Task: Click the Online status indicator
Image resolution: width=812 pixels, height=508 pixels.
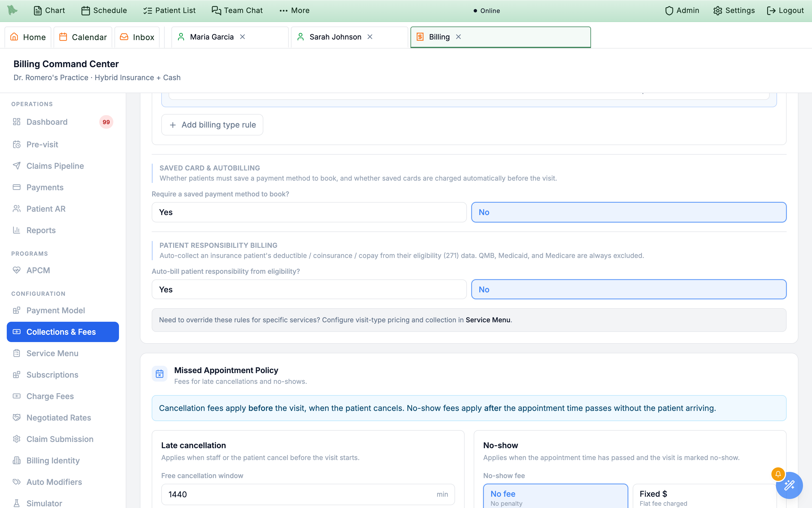Action: [487, 11]
